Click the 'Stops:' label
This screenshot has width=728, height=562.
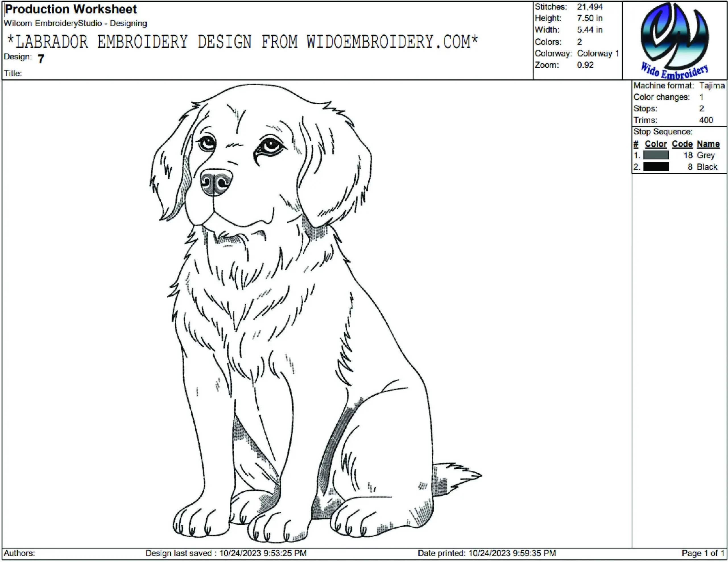pos(645,109)
